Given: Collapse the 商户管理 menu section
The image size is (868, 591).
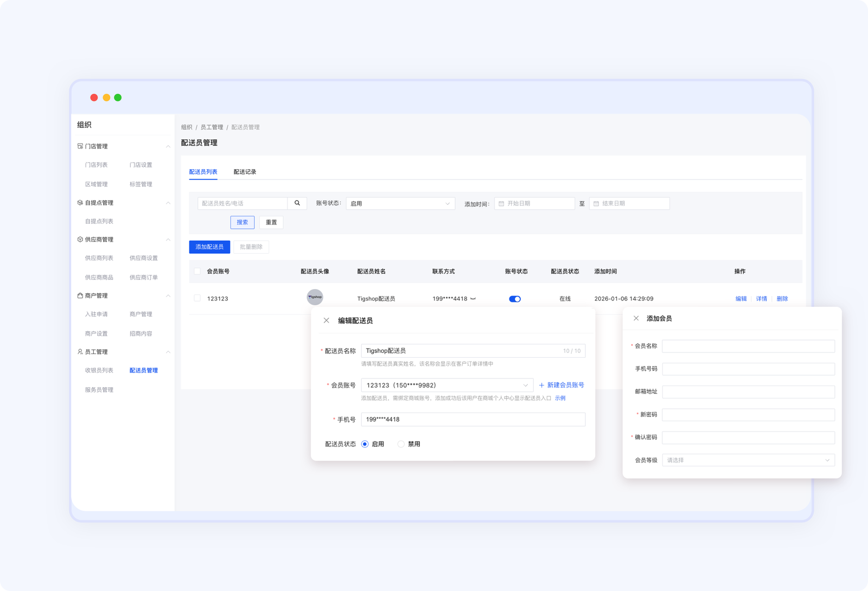Looking at the screenshot, I should coord(168,296).
